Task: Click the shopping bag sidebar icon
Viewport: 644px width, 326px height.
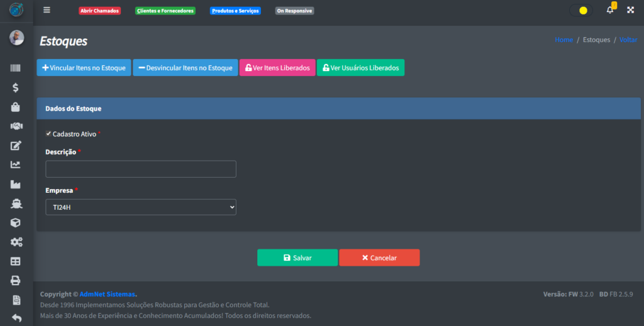Action: pos(16,107)
